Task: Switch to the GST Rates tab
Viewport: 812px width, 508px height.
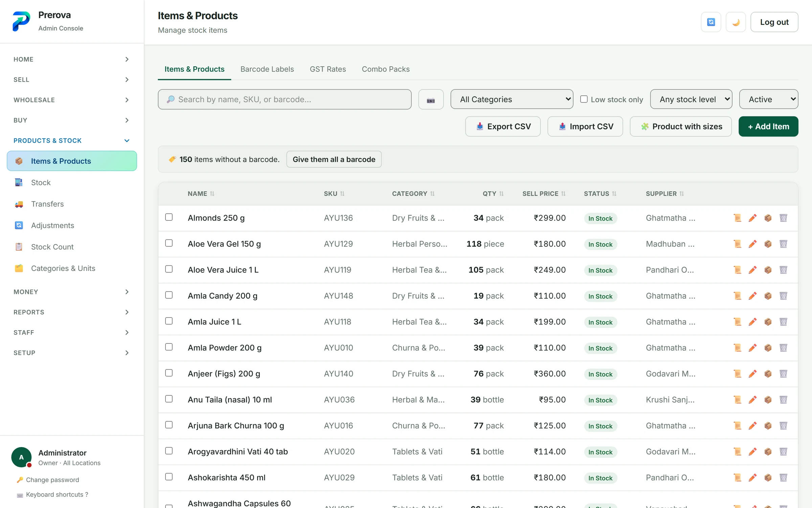Action: (328, 69)
